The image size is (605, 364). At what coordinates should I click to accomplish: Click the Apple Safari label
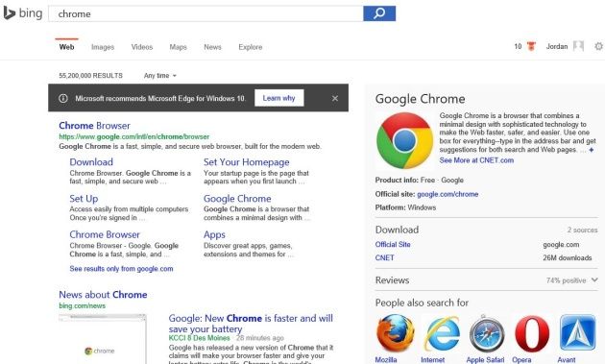[485, 360]
